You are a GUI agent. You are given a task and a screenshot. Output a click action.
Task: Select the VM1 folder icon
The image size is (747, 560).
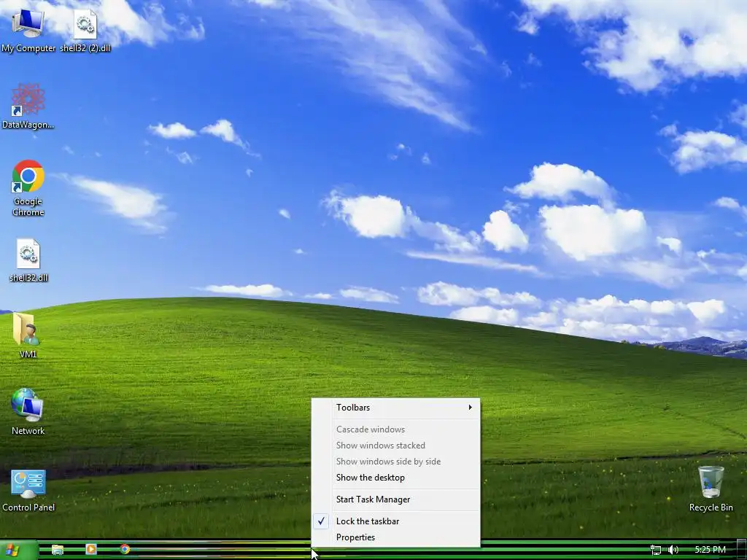[27, 335]
